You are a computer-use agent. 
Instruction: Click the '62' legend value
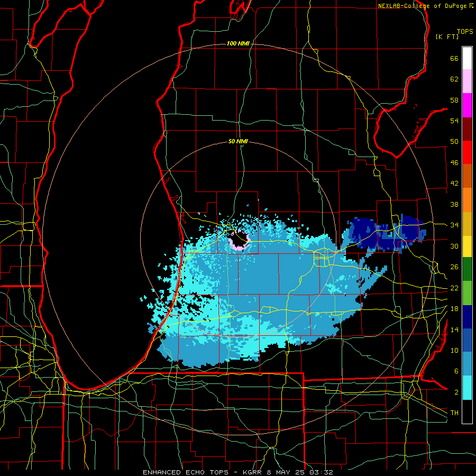coord(454,79)
